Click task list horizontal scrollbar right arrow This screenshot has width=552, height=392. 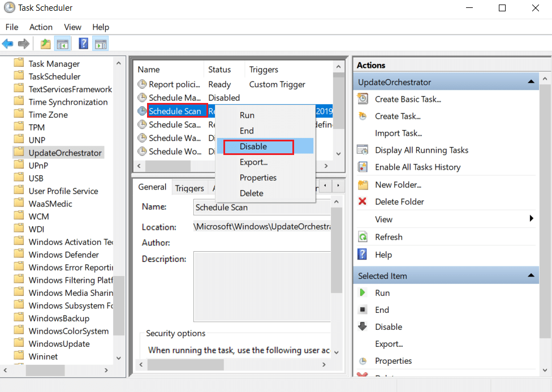(x=326, y=166)
